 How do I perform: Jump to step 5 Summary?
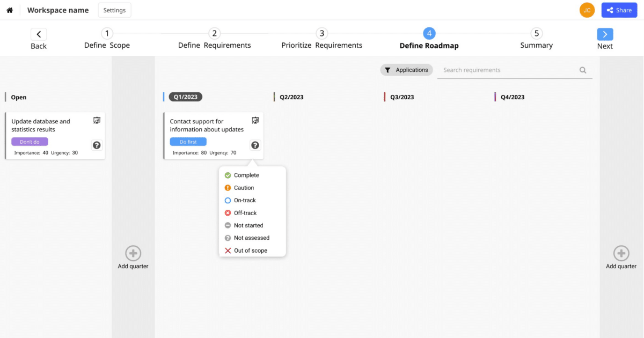pos(536,39)
